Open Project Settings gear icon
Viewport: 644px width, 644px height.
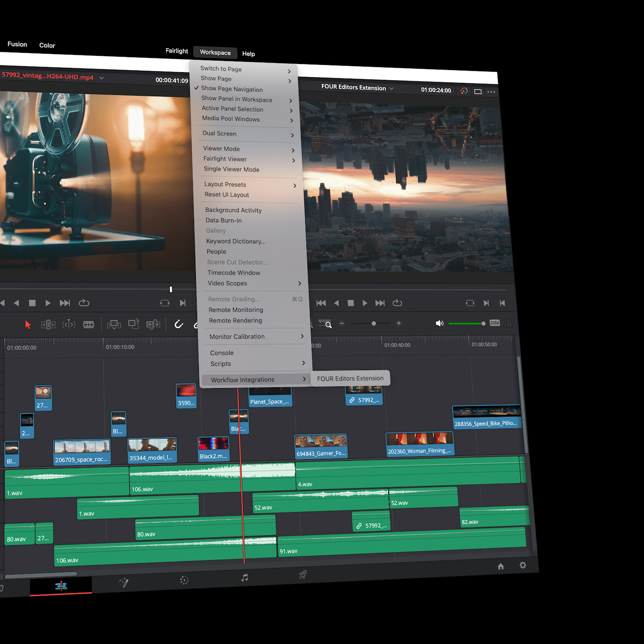click(x=522, y=565)
